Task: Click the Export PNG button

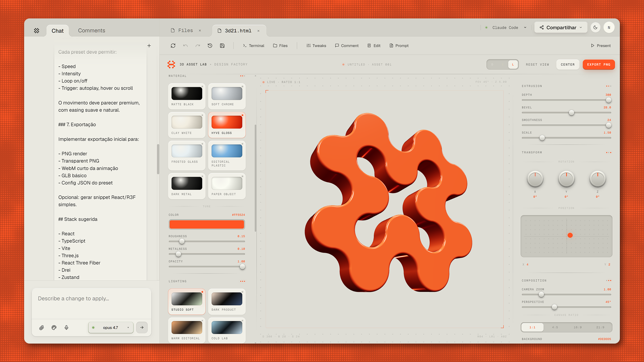Action: click(599, 64)
